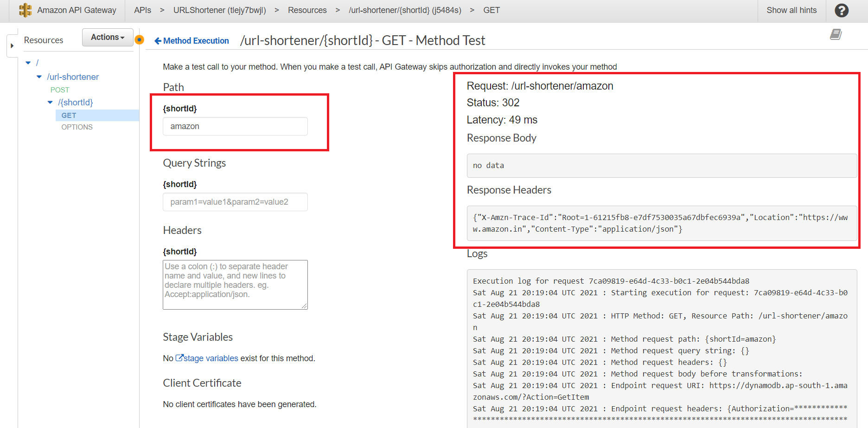Click the Logs heading
The image size is (868, 428).
pyautogui.click(x=477, y=253)
